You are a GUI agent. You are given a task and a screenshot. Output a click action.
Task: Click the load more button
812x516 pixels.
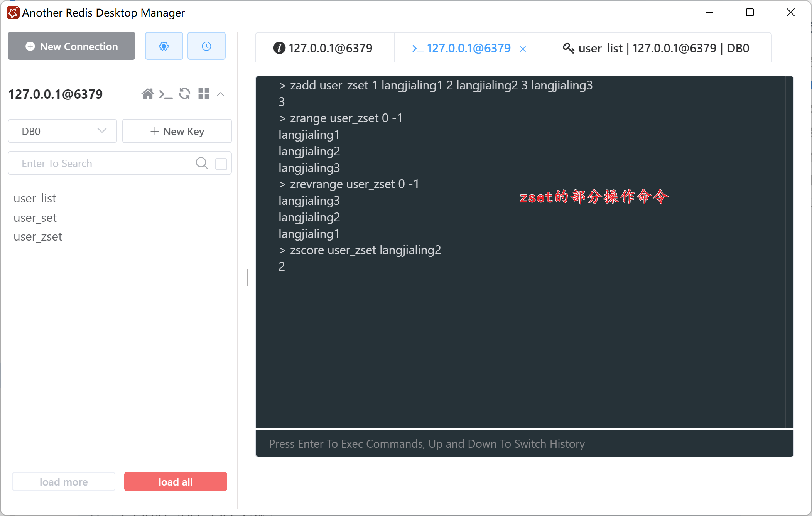(64, 482)
